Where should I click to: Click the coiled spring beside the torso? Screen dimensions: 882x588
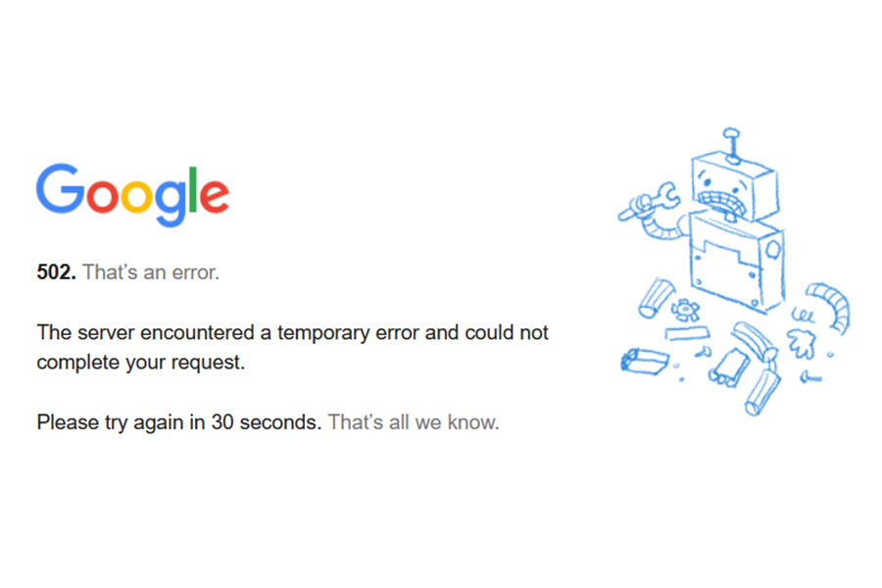tap(803, 315)
